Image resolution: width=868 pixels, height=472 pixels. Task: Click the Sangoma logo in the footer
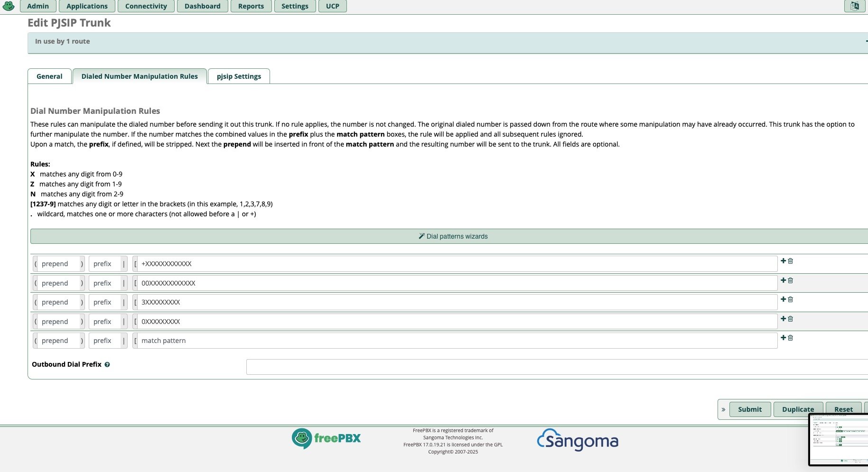tap(578, 440)
